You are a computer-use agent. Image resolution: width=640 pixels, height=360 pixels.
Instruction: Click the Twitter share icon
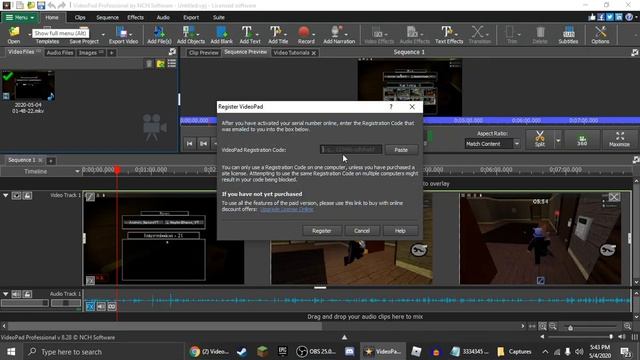(610, 17)
